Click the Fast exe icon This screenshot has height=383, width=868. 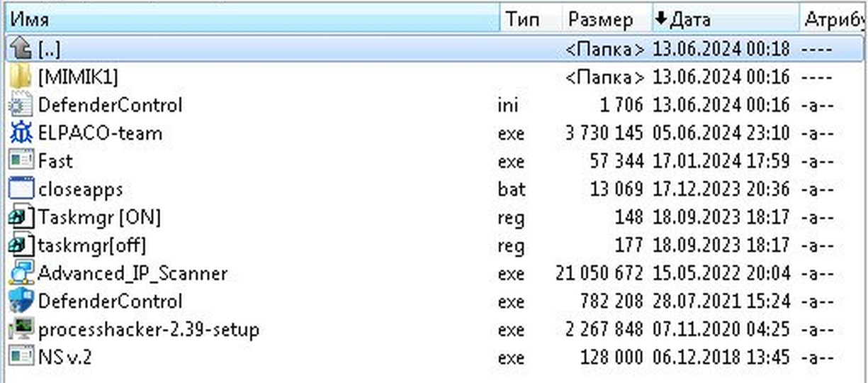(21, 161)
